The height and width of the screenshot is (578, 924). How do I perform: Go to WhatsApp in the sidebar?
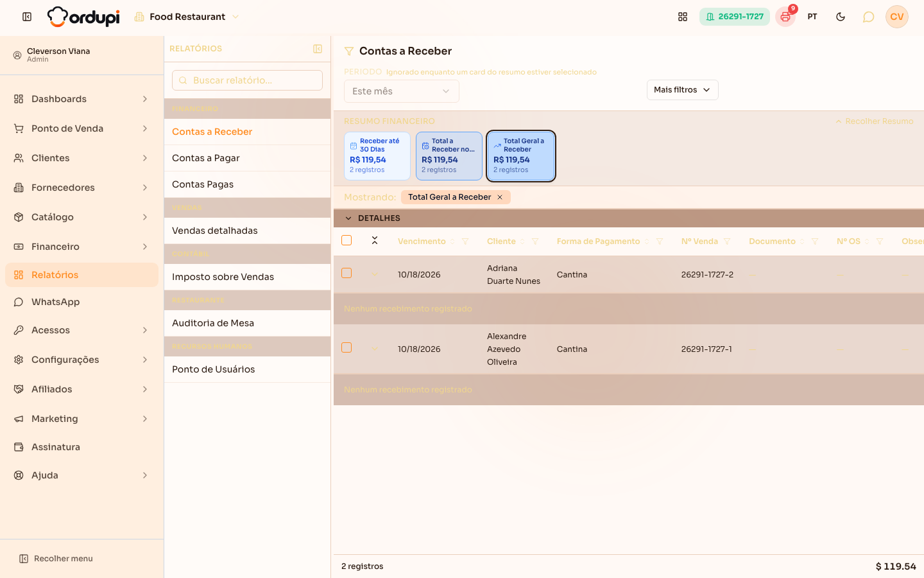pyautogui.click(x=81, y=302)
